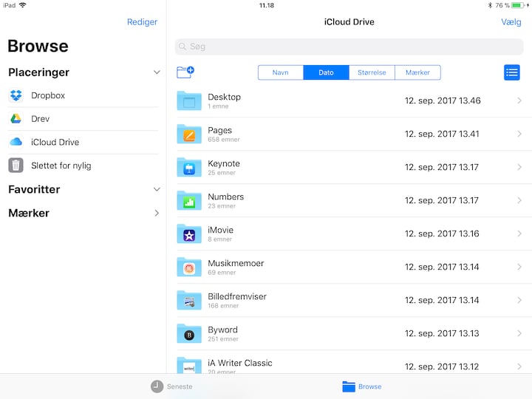Click the Søg search field
The width and height of the screenshot is (532, 399).
tap(349, 47)
